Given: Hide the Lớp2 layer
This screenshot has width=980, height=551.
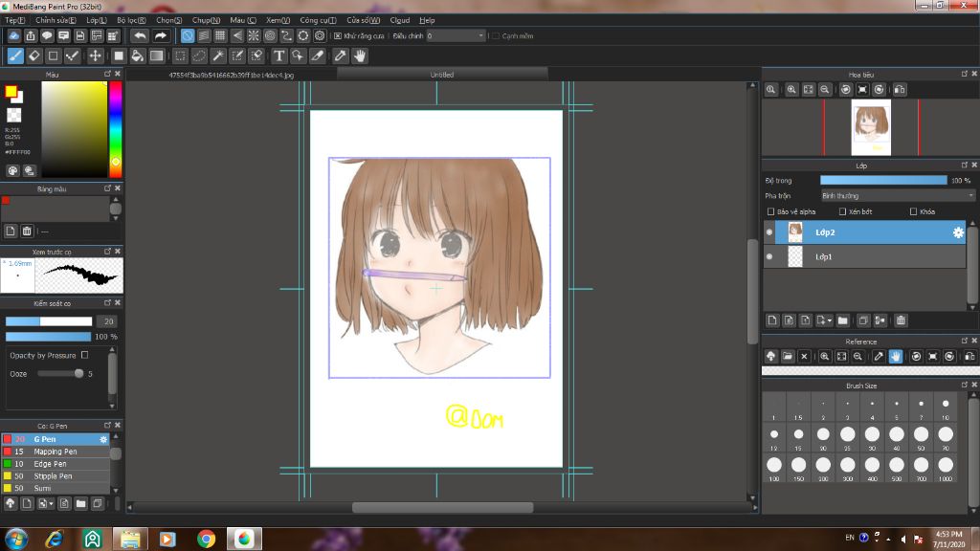Looking at the screenshot, I should (769, 232).
